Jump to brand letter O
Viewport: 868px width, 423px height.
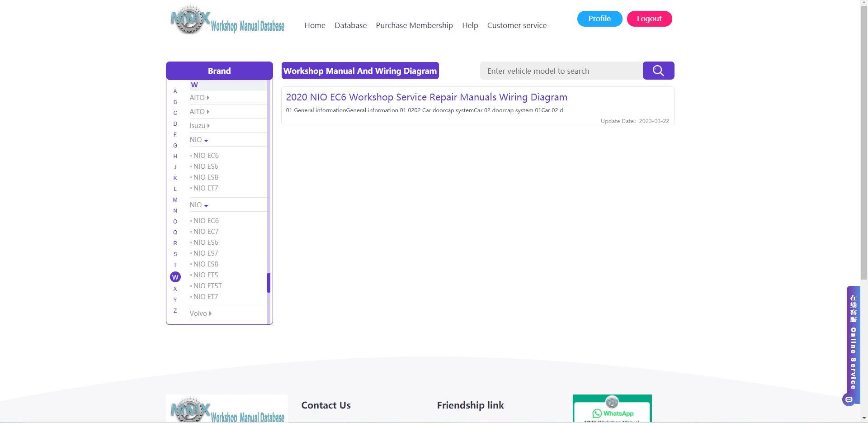click(x=175, y=222)
